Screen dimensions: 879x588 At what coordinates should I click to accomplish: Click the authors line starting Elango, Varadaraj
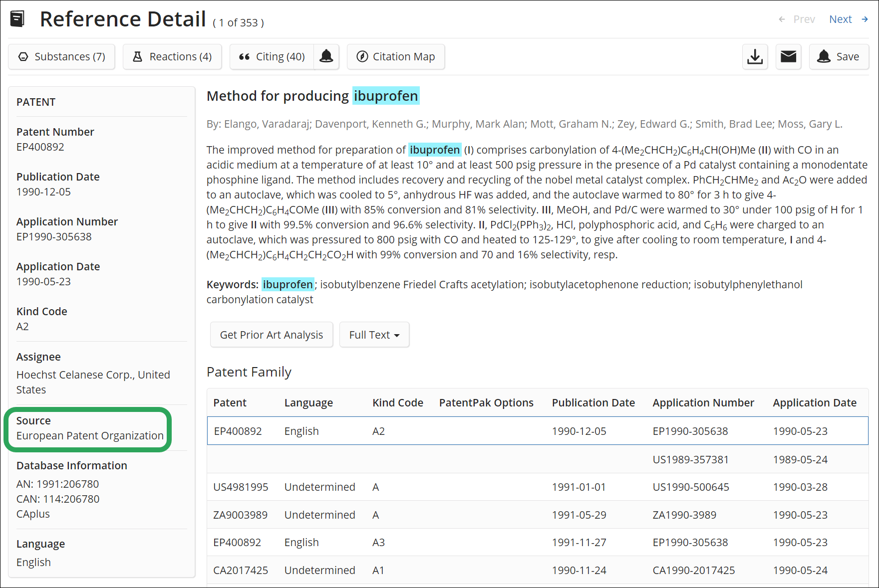point(525,124)
